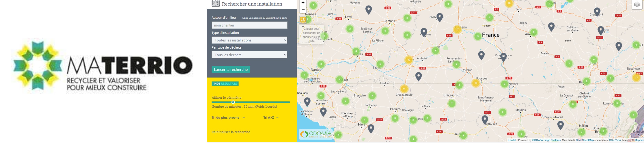Open the cluster of 12 at Tours

pyautogui.click(x=409, y=60)
